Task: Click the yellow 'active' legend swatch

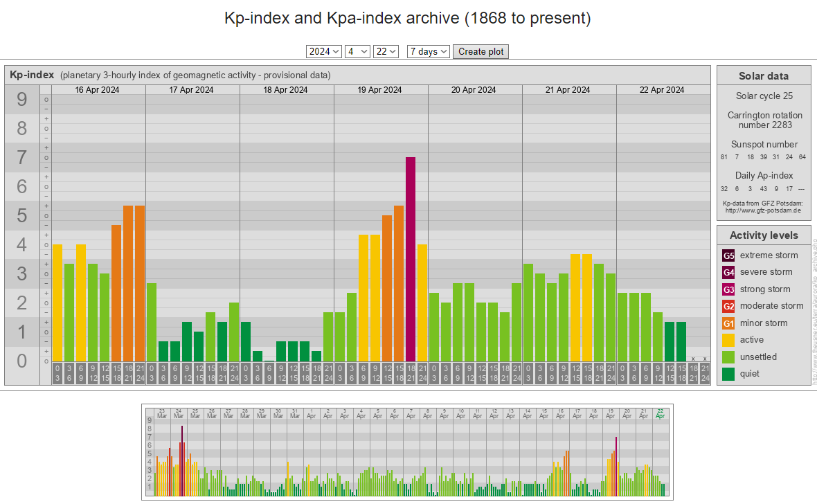Action: pyautogui.click(x=728, y=340)
